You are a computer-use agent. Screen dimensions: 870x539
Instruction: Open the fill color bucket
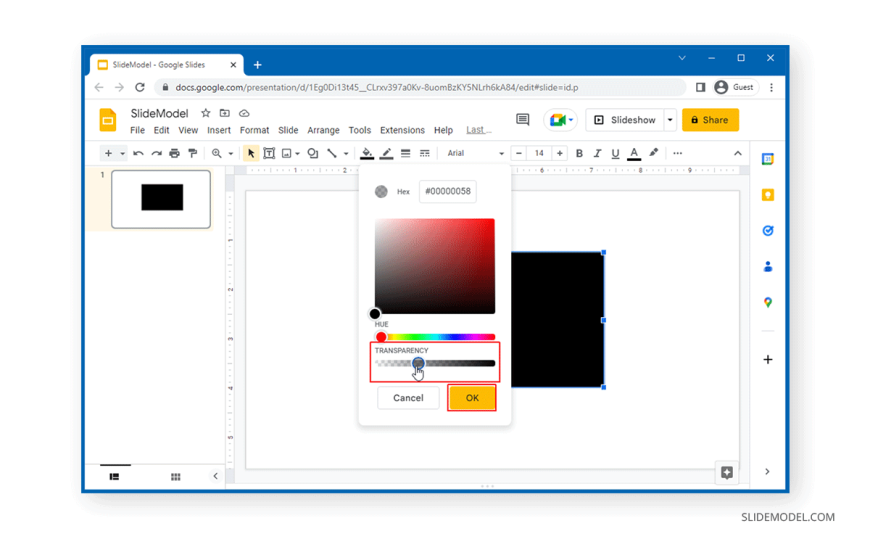coord(367,154)
